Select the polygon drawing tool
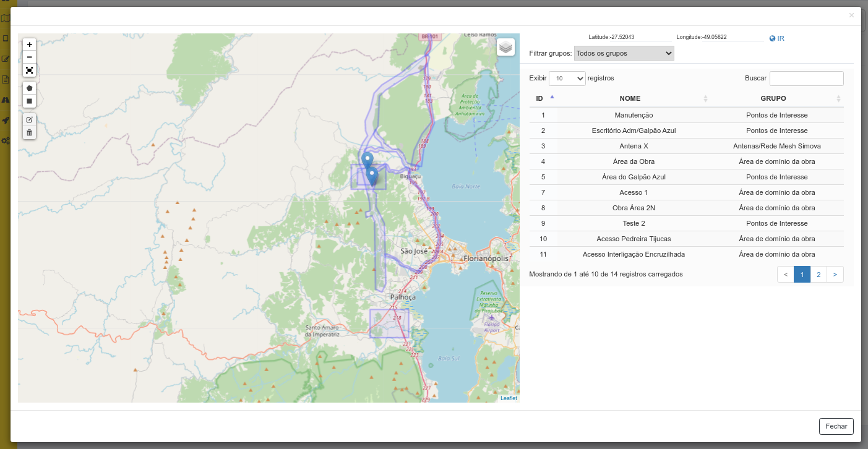The image size is (868, 449). 29,87
